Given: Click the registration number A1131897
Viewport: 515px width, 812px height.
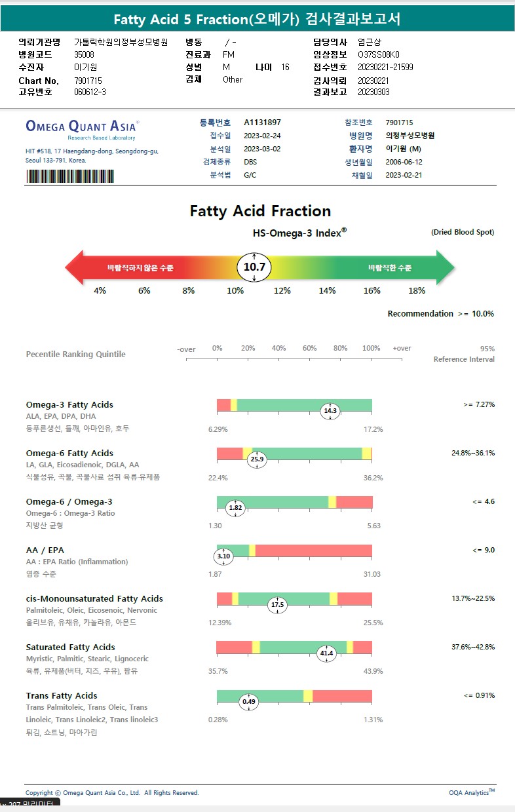Looking at the screenshot, I should click(x=262, y=123).
